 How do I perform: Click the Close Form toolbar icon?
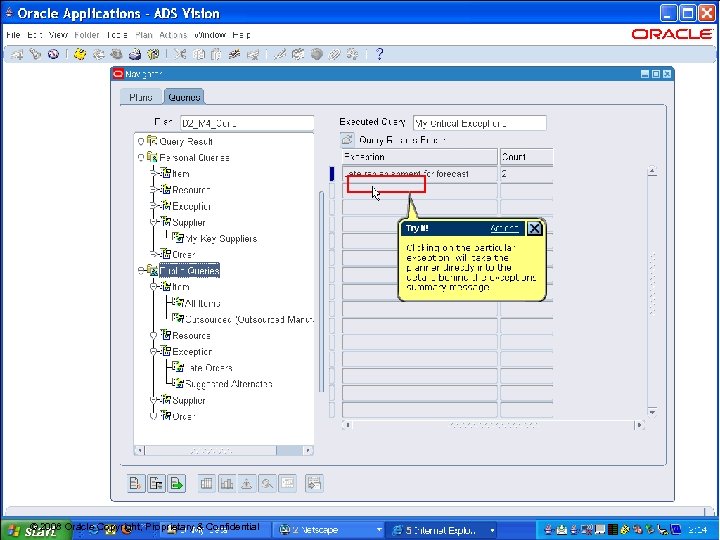point(153,54)
